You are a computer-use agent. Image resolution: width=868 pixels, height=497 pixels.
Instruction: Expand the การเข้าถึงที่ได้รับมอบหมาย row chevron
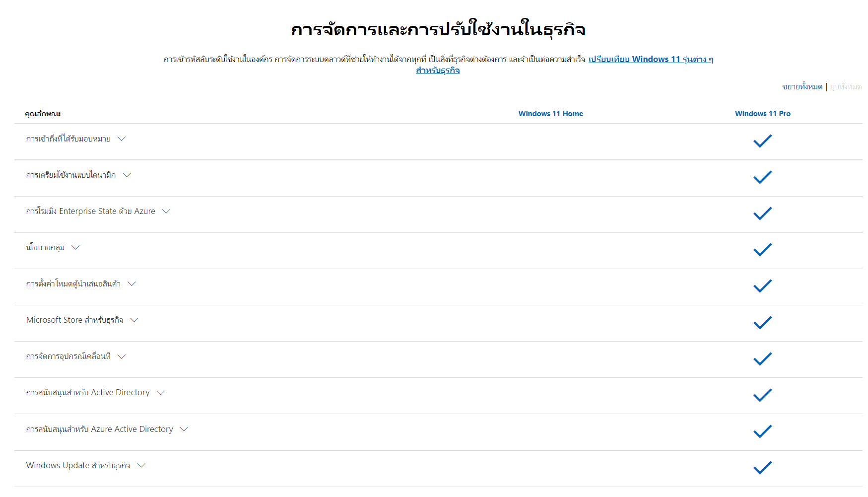(122, 139)
